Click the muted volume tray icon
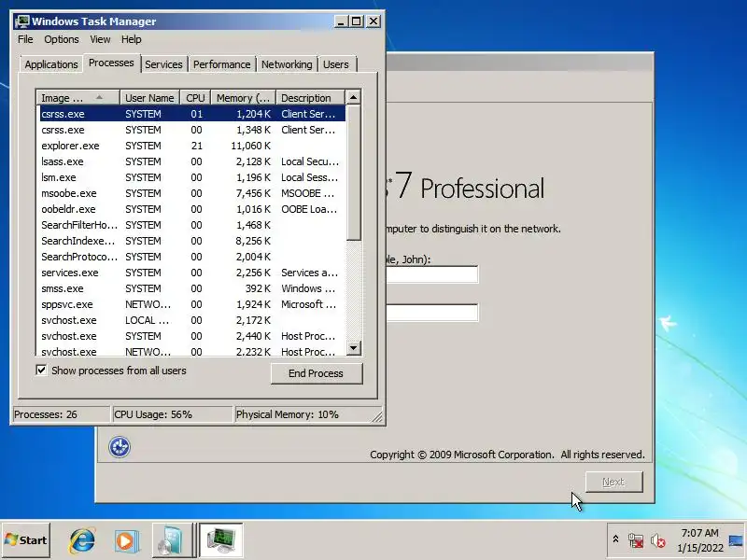This screenshot has height=560, width=747. (x=658, y=540)
